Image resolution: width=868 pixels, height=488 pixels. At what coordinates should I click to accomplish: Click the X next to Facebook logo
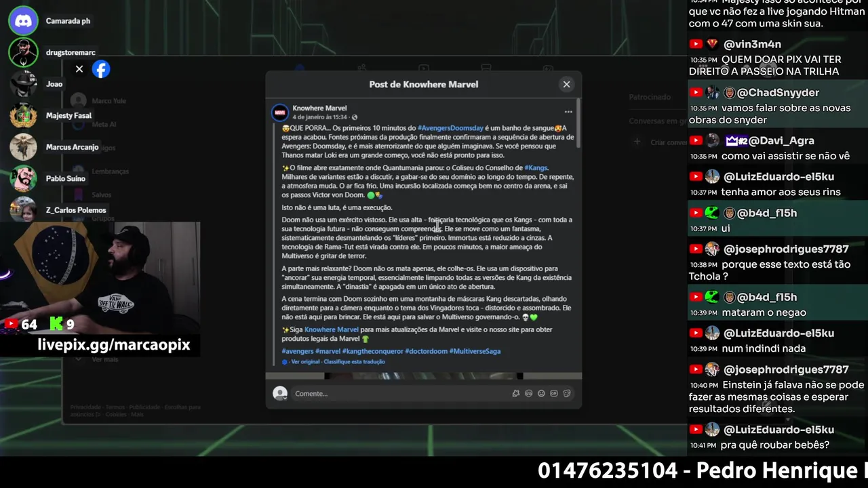[x=79, y=69]
